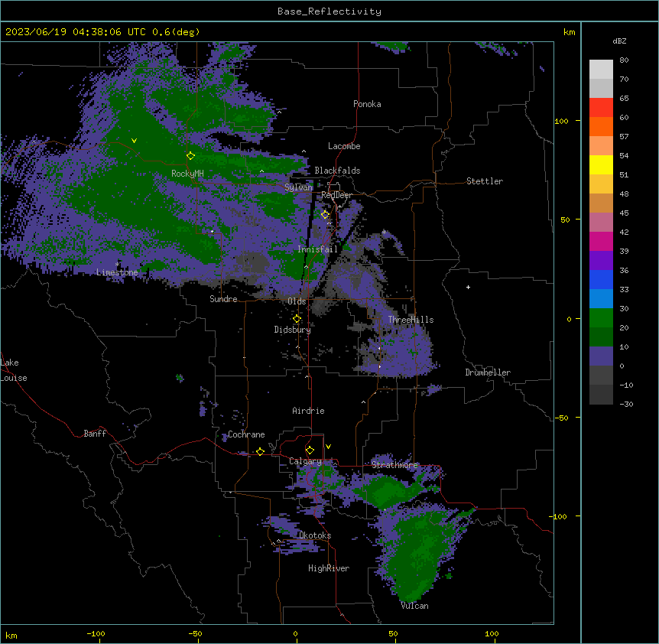
Task: Select the red 60-65 dBZ legend swatch
Action: click(601, 108)
